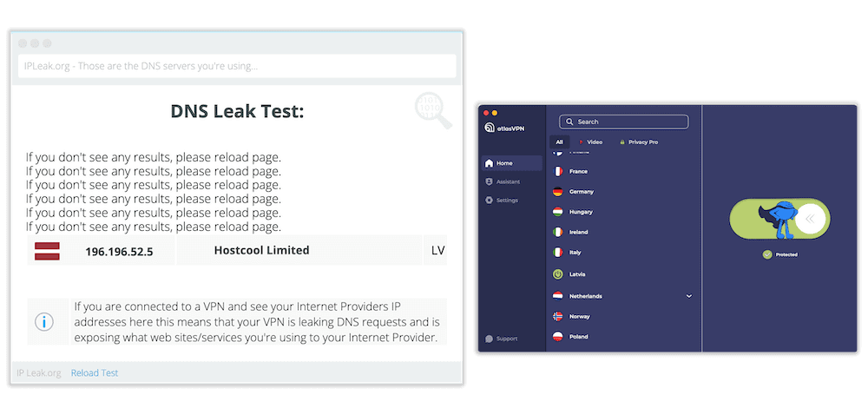Viewport: 868px width, 415px height.
Task: Click the info icon beside VPN notice
Action: (43, 321)
